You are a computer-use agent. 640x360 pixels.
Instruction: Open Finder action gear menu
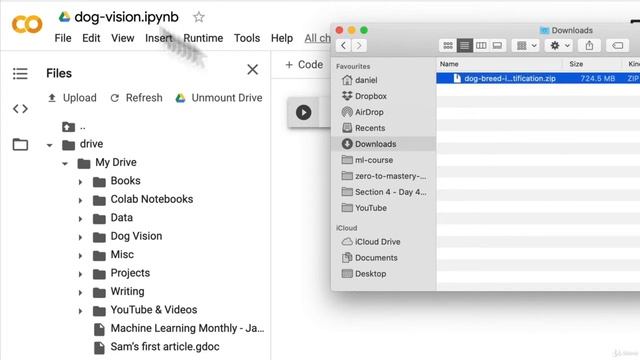pyautogui.click(x=560, y=46)
